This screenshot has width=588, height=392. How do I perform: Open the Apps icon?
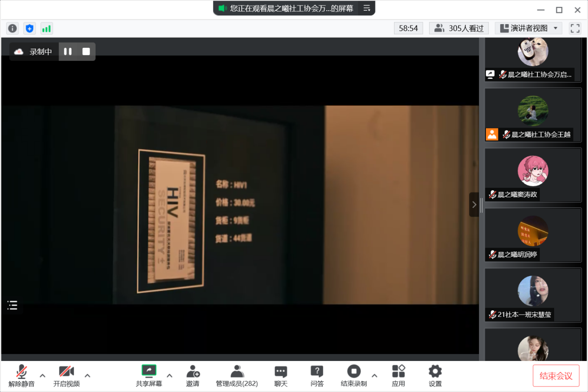(398, 375)
